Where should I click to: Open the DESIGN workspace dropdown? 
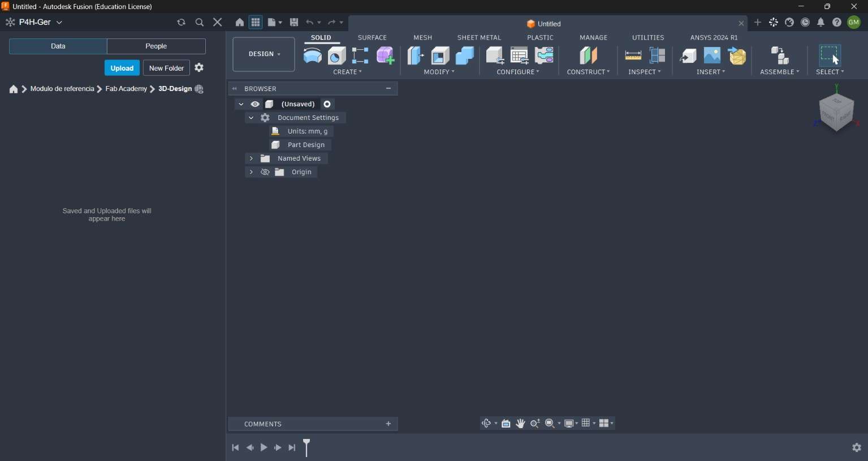coord(264,54)
